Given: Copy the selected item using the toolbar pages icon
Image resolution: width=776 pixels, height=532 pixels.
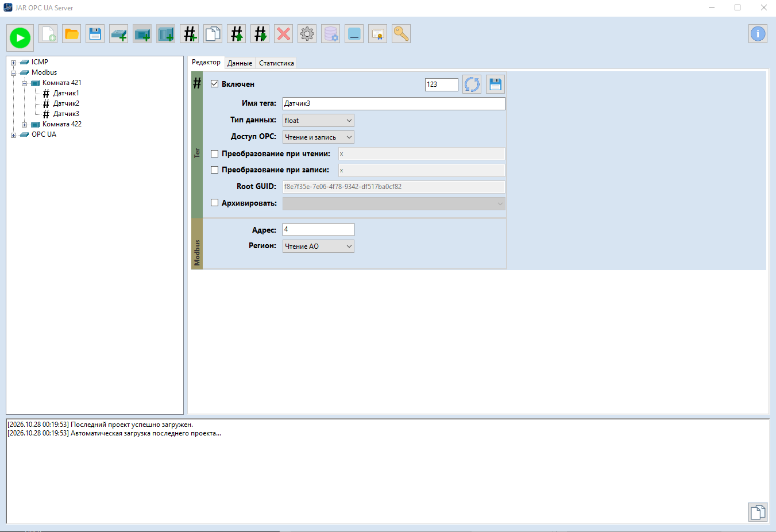Looking at the screenshot, I should [213, 34].
